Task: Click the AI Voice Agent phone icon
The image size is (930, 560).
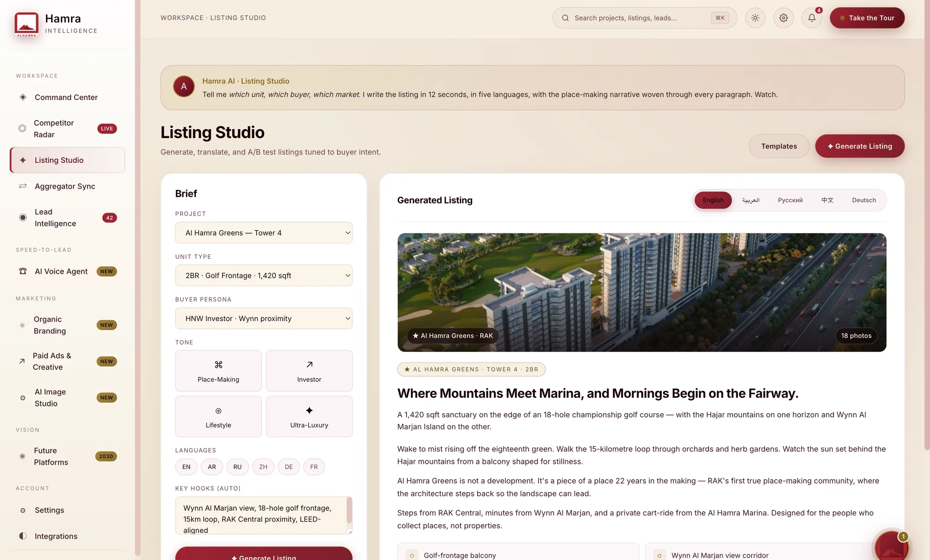Action: (x=23, y=271)
